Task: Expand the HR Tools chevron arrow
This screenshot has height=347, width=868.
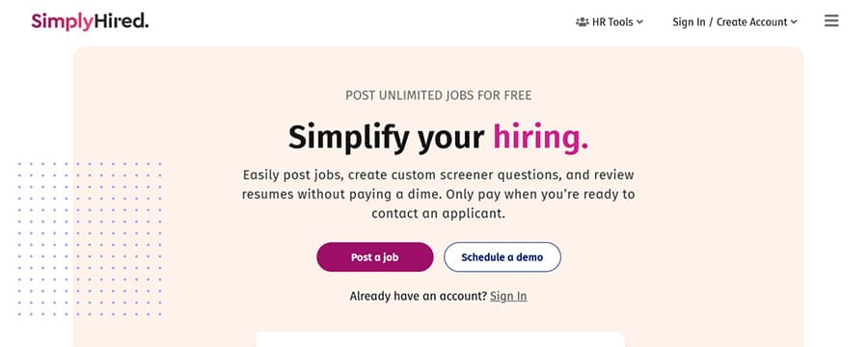Action: coord(639,22)
